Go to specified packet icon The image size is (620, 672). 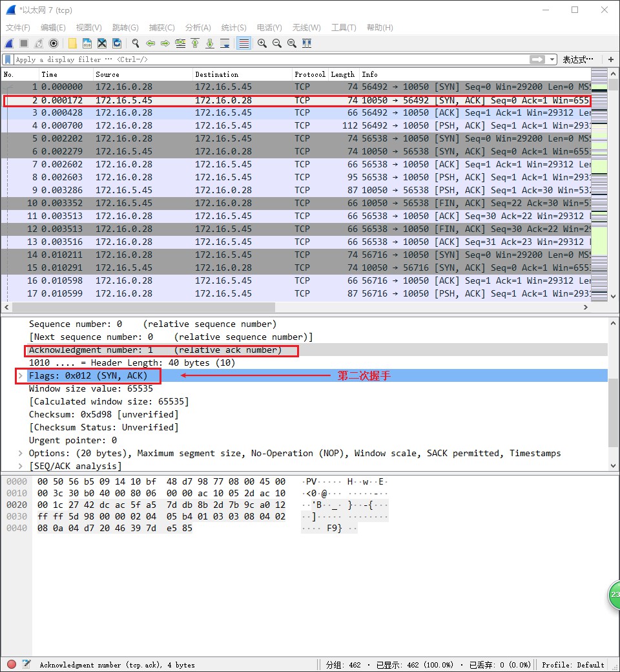pos(180,43)
